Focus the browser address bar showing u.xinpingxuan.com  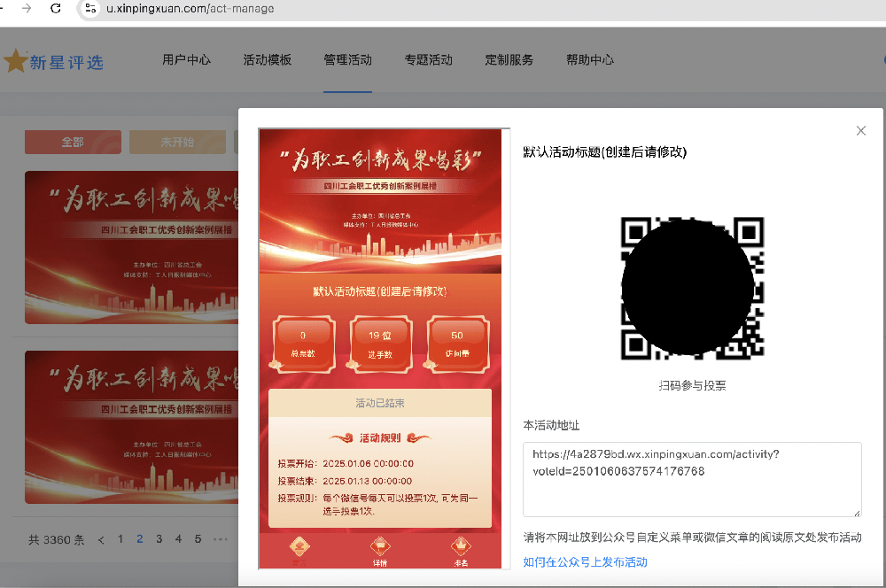click(x=480, y=9)
